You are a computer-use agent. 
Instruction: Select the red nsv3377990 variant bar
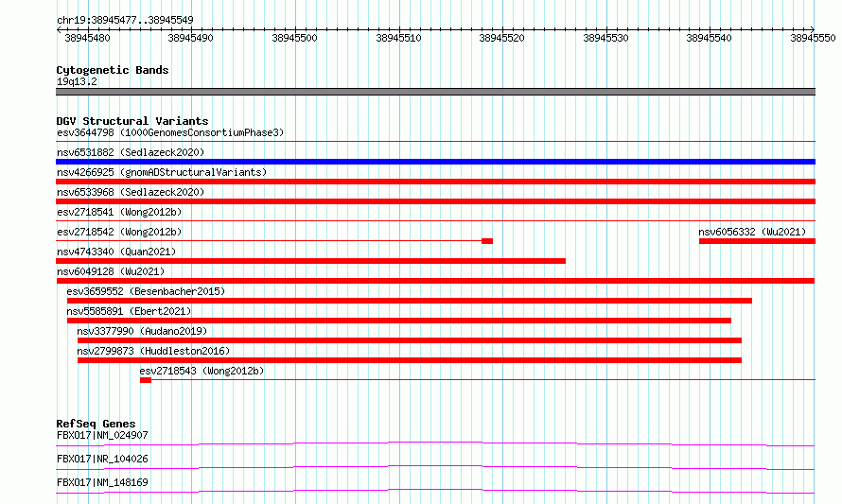click(410, 340)
